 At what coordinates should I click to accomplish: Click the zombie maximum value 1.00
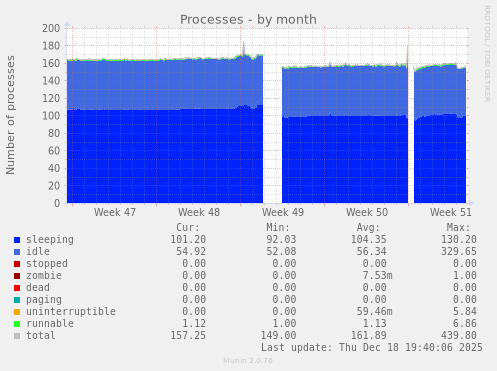[x=465, y=276]
